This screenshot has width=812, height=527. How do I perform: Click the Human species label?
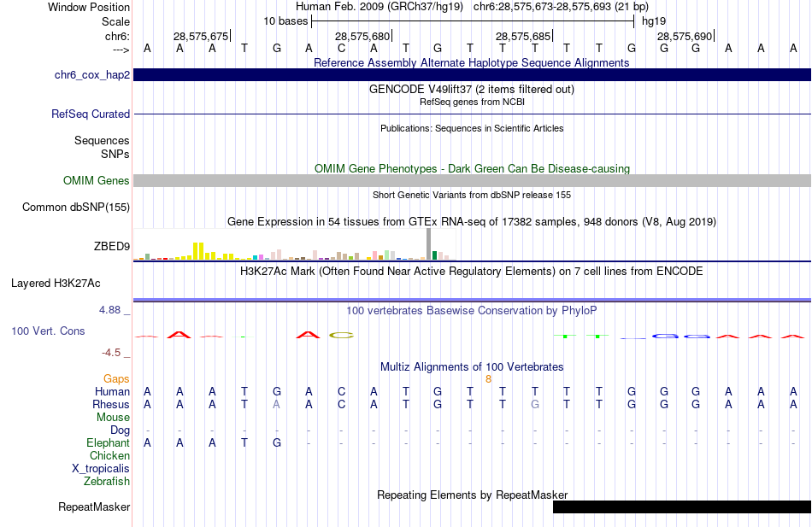click(x=112, y=392)
